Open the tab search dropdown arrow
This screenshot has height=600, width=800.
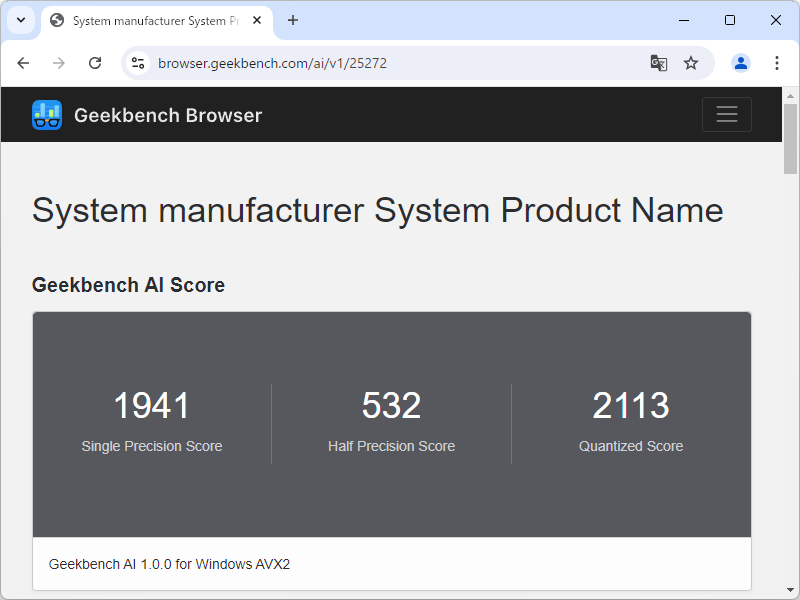(x=20, y=20)
